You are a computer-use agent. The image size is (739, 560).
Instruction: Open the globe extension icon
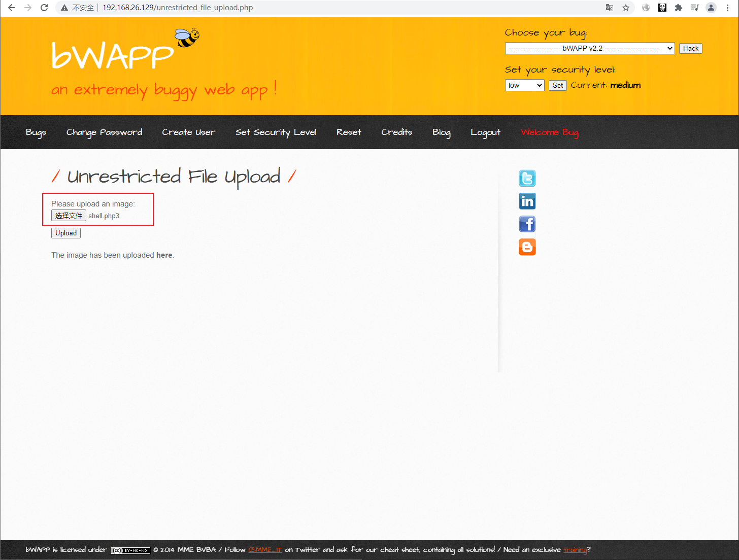pyautogui.click(x=646, y=8)
